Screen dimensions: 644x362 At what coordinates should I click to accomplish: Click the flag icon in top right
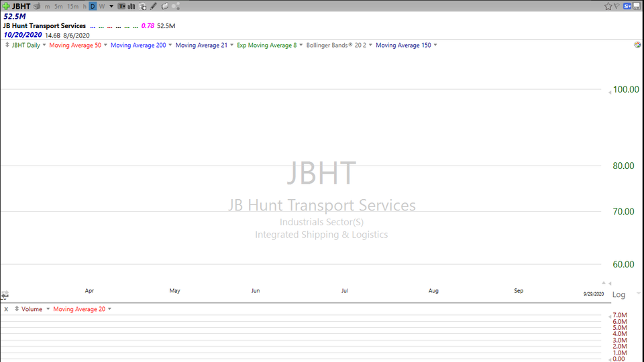coord(617,6)
